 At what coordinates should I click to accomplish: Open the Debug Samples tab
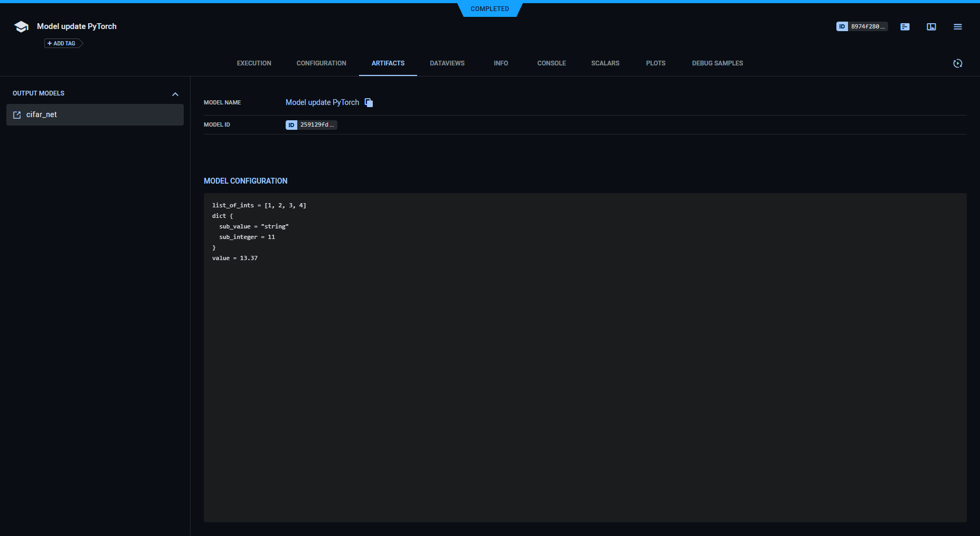717,63
